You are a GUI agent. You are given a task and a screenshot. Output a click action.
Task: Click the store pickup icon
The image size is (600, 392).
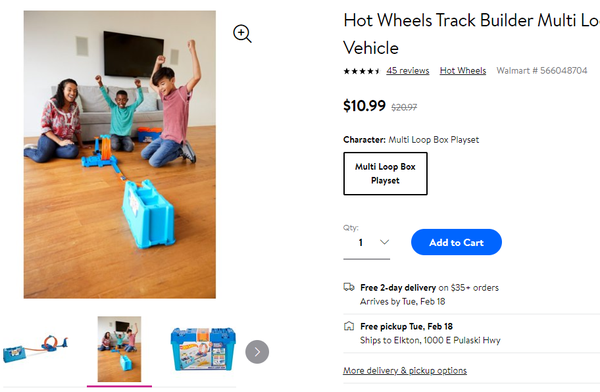349,326
